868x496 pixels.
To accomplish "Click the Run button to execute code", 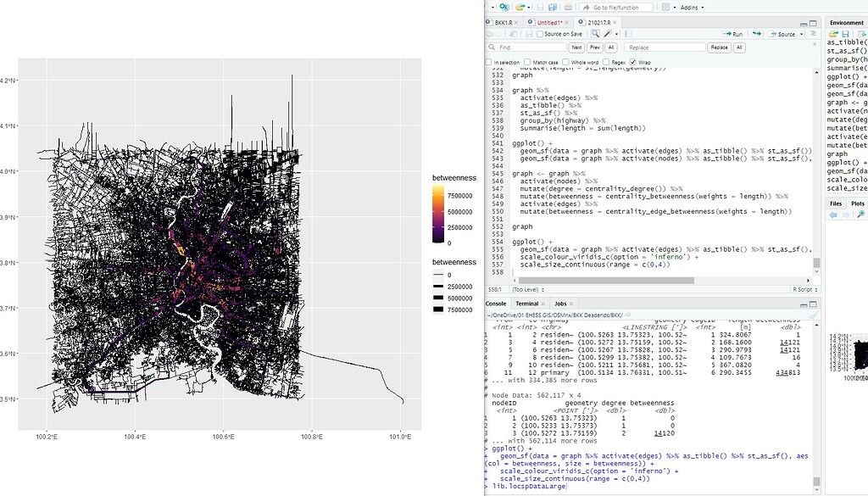I will [x=734, y=34].
